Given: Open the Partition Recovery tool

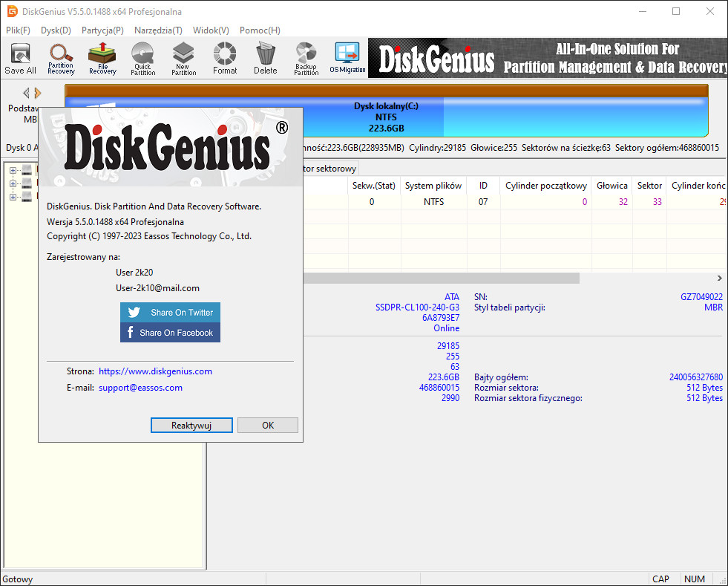Looking at the screenshot, I should [61, 59].
